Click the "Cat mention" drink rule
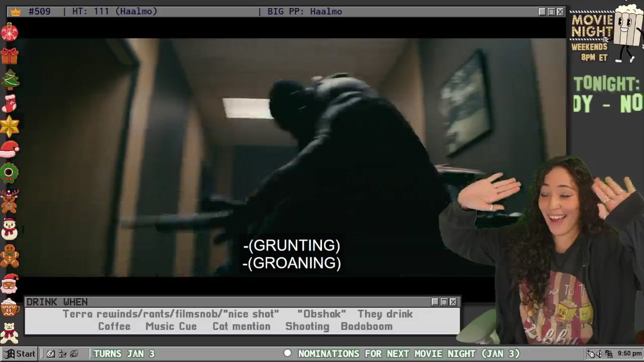 click(241, 326)
